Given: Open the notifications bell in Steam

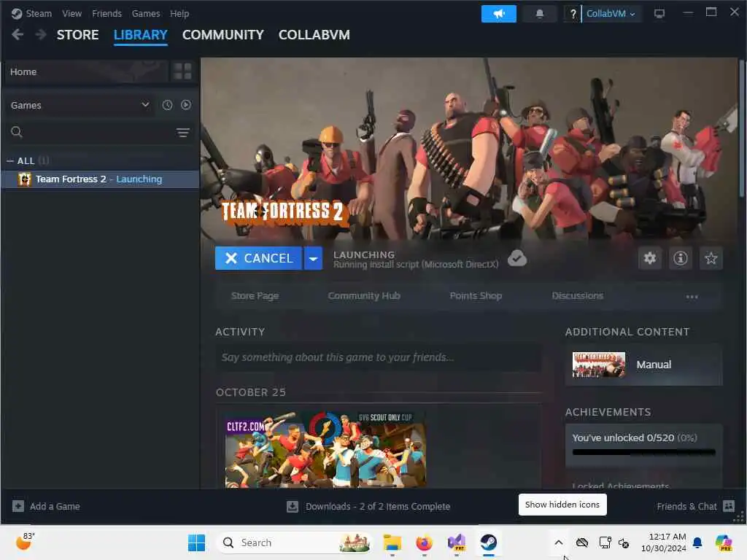Looking at the screenshot, I should click(540, 14).
